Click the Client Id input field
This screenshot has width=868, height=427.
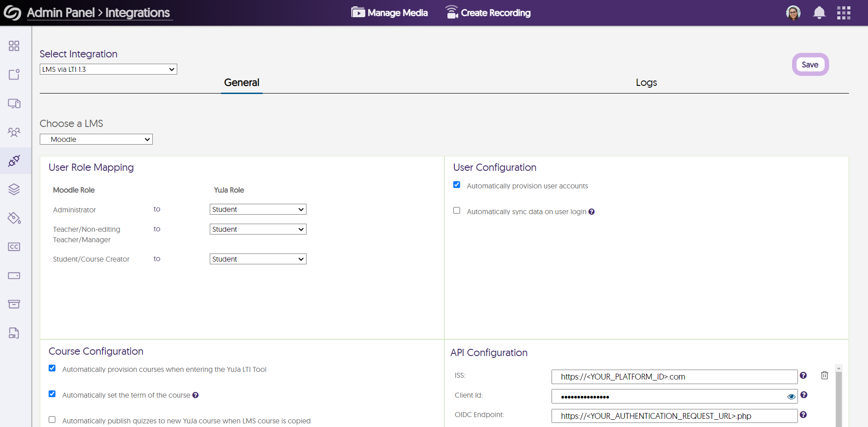point(675,396)
